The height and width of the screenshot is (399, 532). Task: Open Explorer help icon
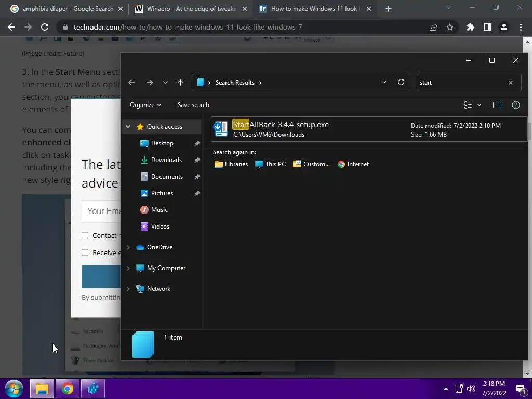(x=516, y=105)
